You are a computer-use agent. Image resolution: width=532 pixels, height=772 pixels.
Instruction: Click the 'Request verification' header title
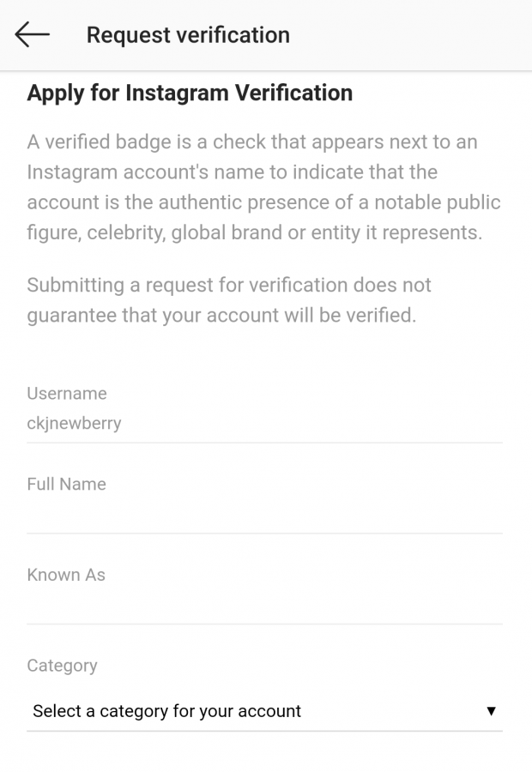click(188, 35)
